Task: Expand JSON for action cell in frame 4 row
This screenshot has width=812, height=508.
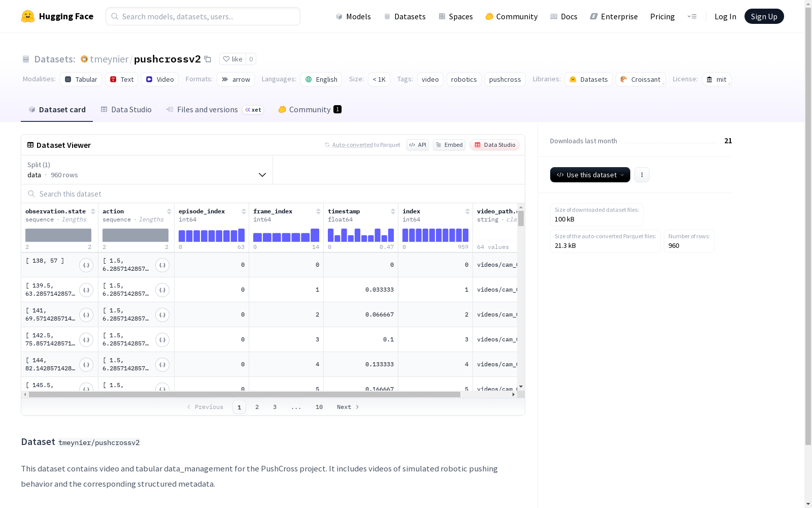Action: (x=162, y=365)
